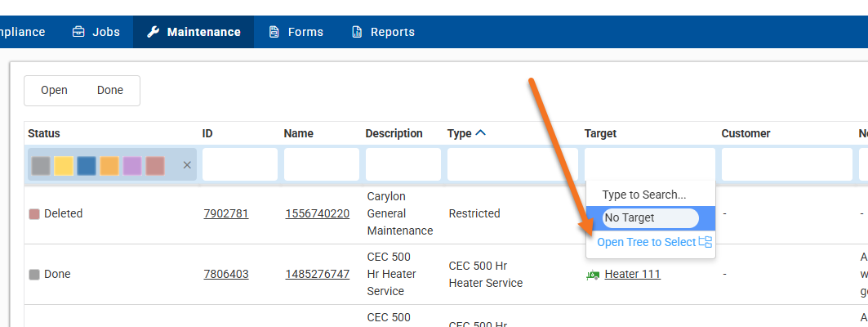Toggle the orange status filter swatch
This screenshot has width=868, height=327.
click(109, 166)
